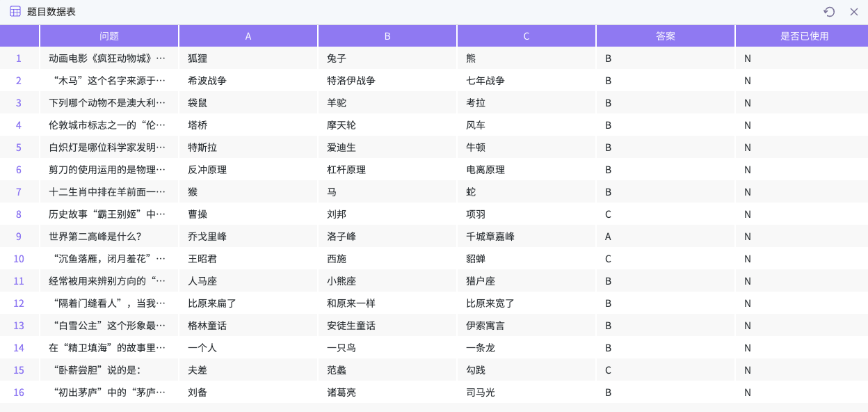Viewport: 868px width, 412px height.
Task: Click the cell 曹操
Action: pyautogui.click(x=248, y=214)
